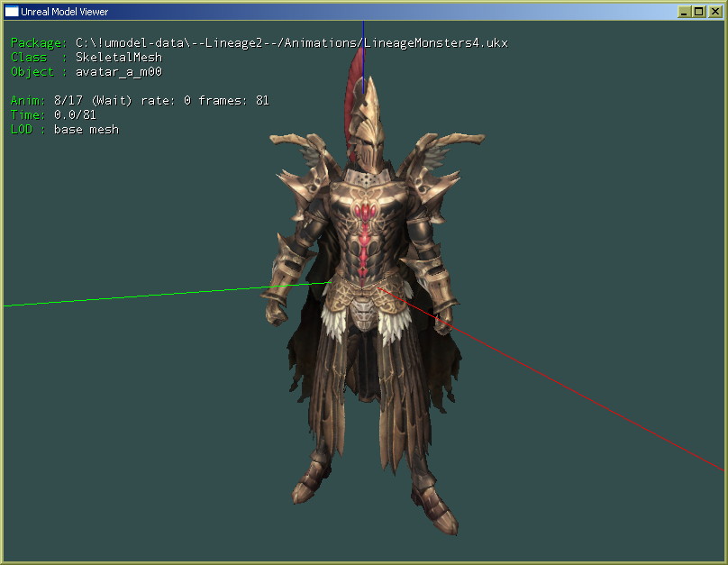Click the Class value SkeletalMesh
Image resolution: width=728 pixels, height=565 pixels.
(x=119, y=57)
